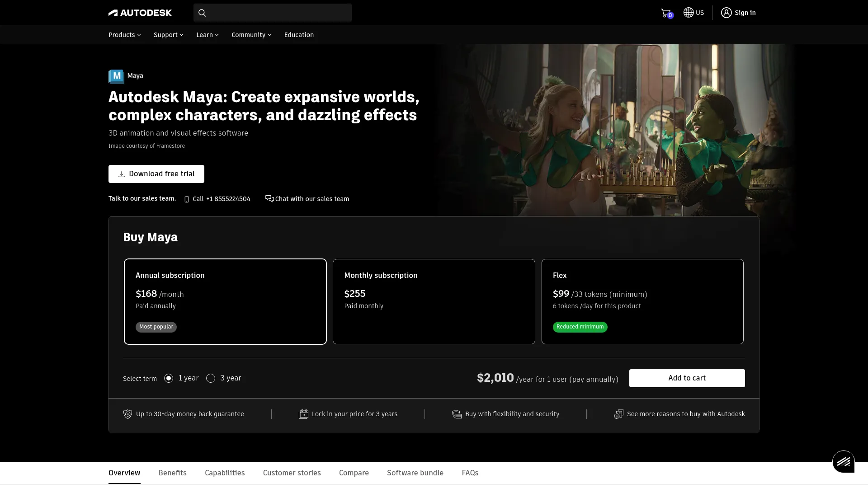
Task: Click the Sign in user avatar icon
Action: [x=726, y=13]
